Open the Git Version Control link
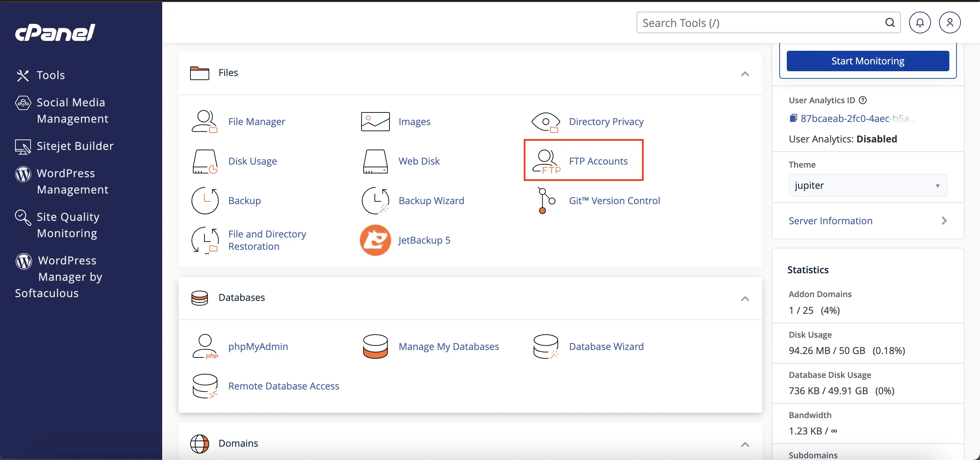Screen dimensions: 980x460 pos(614,200)
